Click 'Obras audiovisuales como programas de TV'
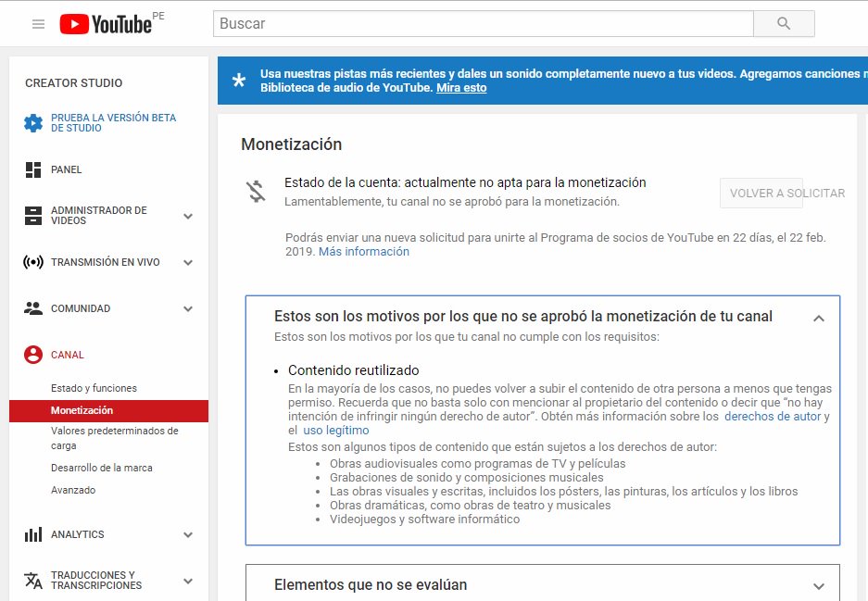The height and width of the screenshot is (601, 868). [x=477, y=464]
